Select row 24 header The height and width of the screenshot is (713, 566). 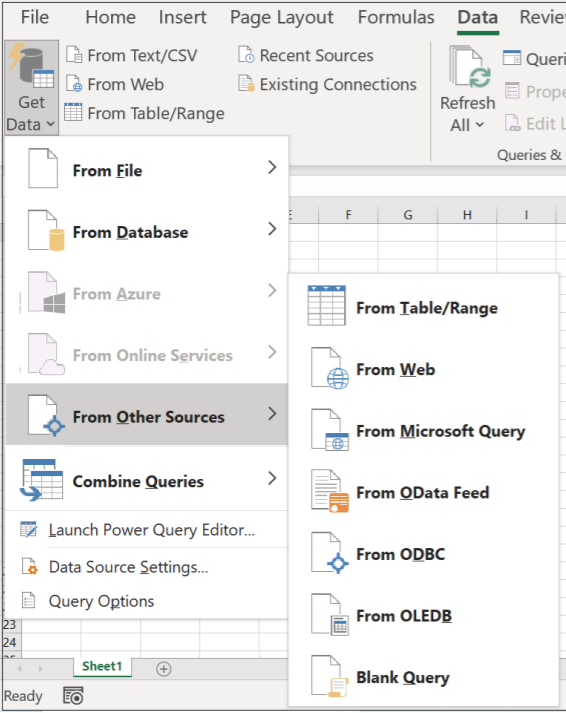(10, 642)
